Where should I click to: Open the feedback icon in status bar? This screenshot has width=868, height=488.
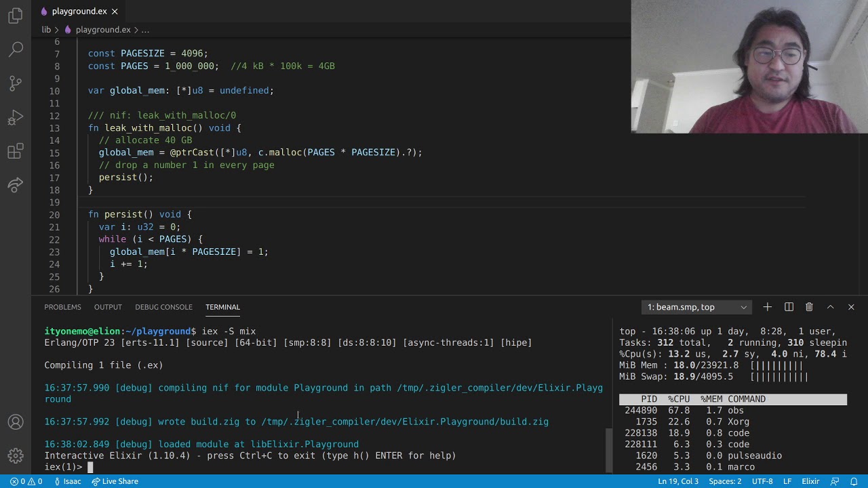[834, 481]
